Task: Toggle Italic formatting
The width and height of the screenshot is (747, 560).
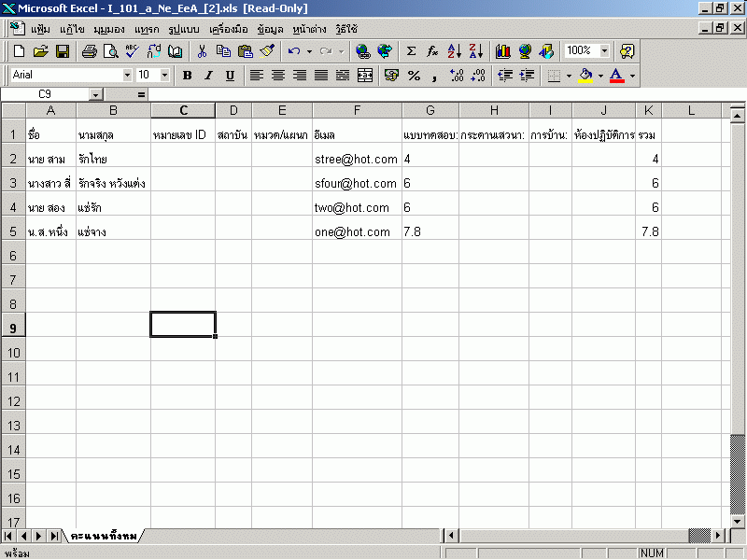Action: coord(208,75)
